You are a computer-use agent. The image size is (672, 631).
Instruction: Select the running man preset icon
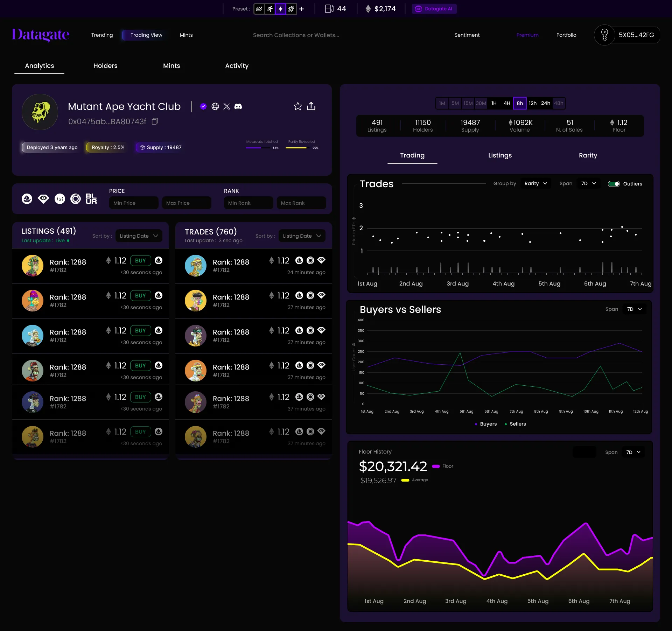pyautogui.click(x=270, y=9)
